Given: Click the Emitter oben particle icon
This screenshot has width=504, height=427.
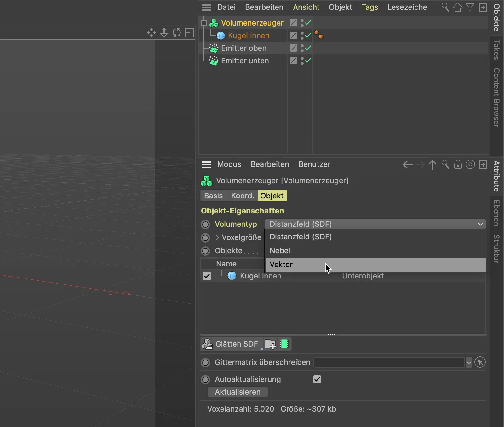Looking at the screenshot, I should pyautogui.click(x=214, y=48).
